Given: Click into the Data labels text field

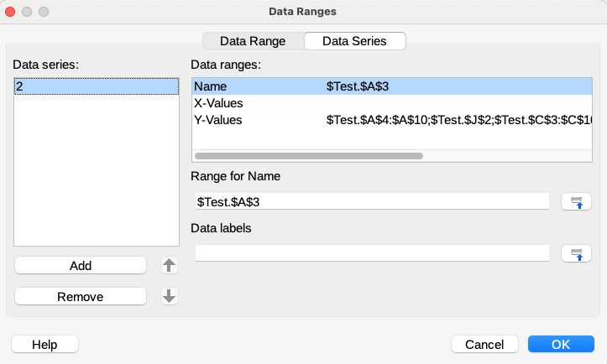Looking at the screenshot, I should coord(371,252).
